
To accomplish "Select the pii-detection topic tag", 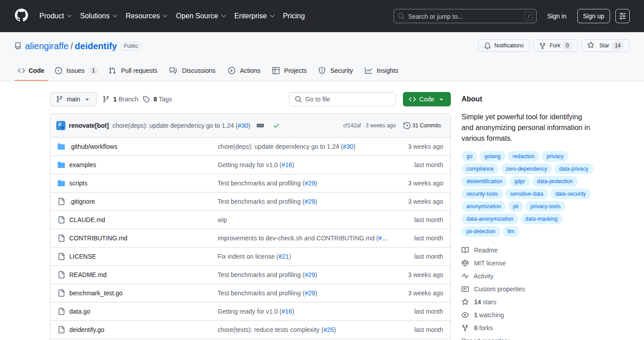I will pyautogui.click(x=481, y=231).
